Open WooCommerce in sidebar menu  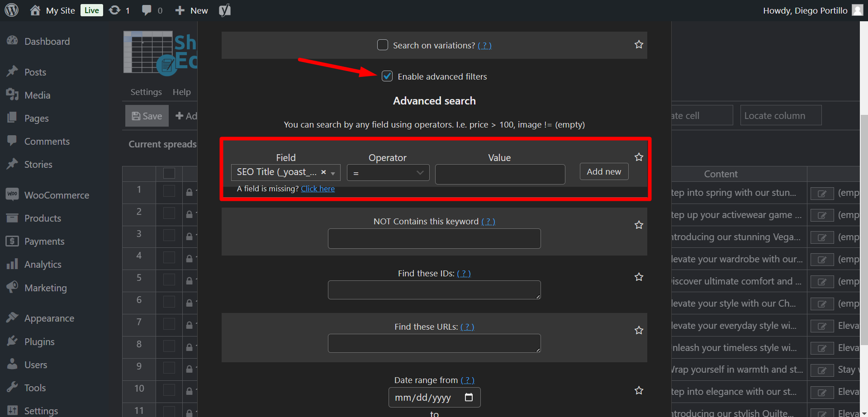(57, 195)
